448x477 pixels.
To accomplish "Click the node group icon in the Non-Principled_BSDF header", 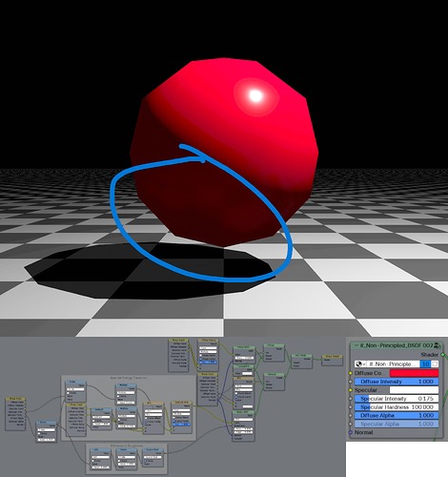I will pos(438,345).
